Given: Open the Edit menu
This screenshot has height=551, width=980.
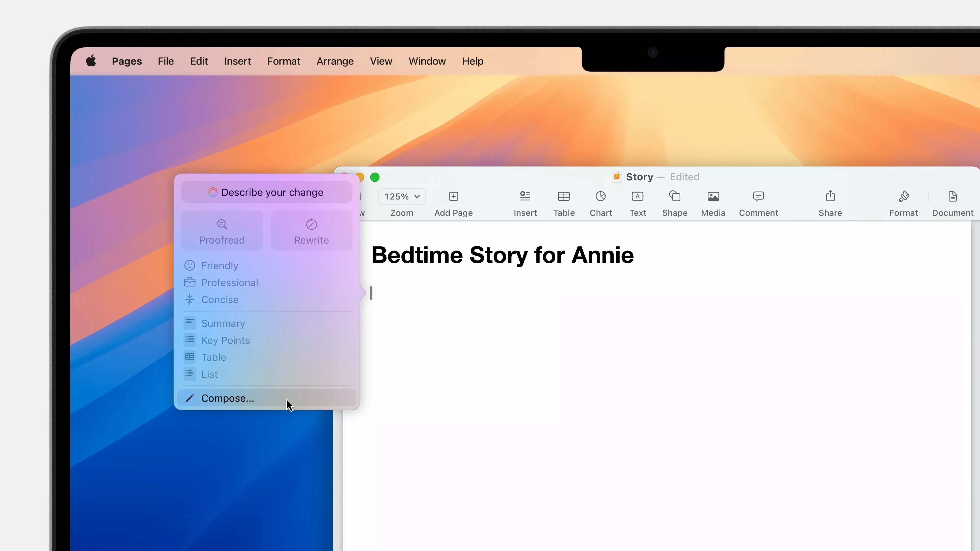Looking at the screenshot, I should coord(199,61).
